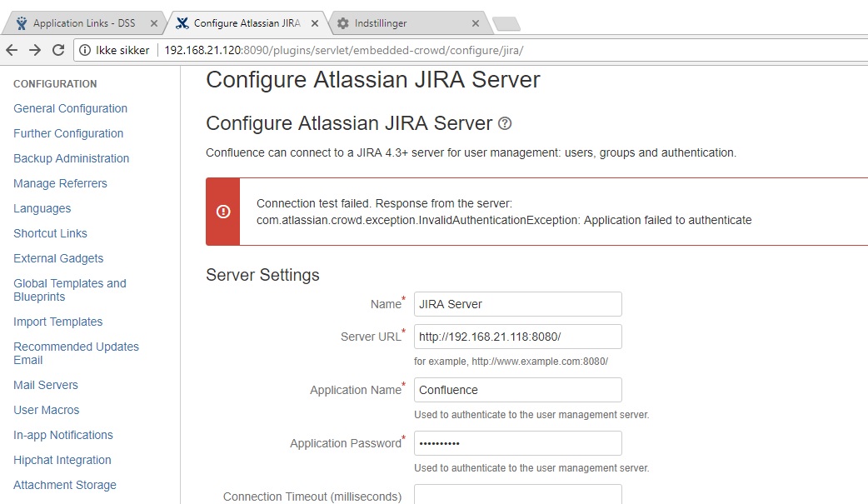The image size is (868, 504).
Task: Click the browser back arrow
Action: click(12, 50)
